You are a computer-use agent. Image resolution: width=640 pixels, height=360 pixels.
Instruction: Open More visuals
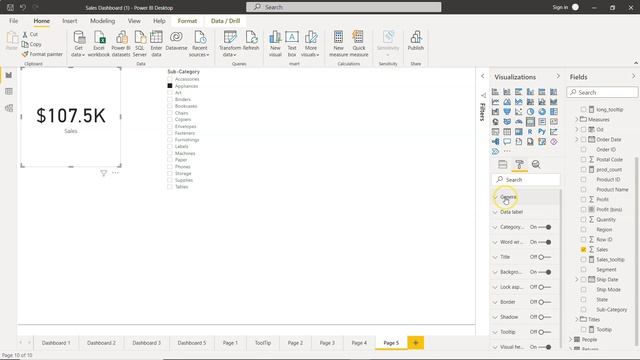[310, 44]
